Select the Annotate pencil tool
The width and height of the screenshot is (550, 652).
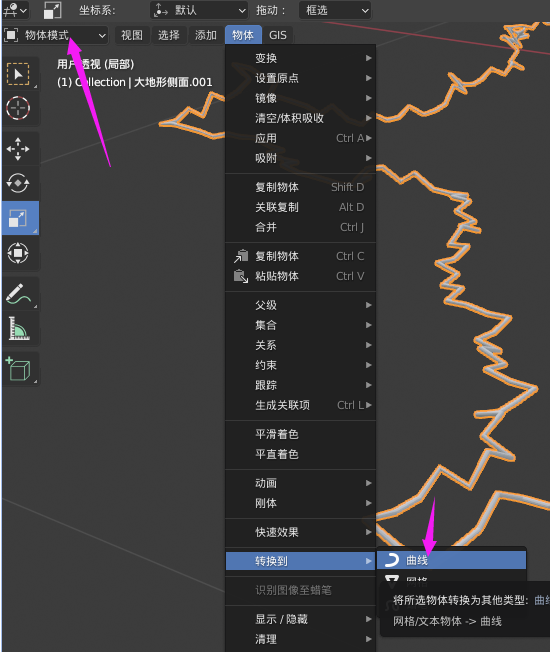[18, 294]
